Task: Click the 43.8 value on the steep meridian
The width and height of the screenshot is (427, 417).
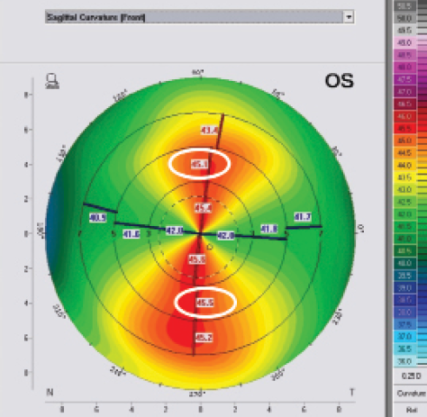Action: [x=210, y=130]
